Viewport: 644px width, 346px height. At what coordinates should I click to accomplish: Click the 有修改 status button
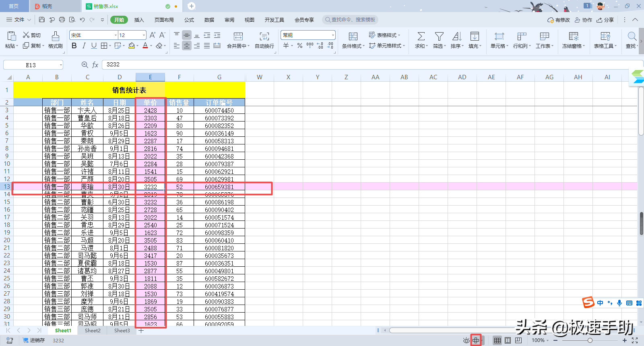(x=559, y=20)
